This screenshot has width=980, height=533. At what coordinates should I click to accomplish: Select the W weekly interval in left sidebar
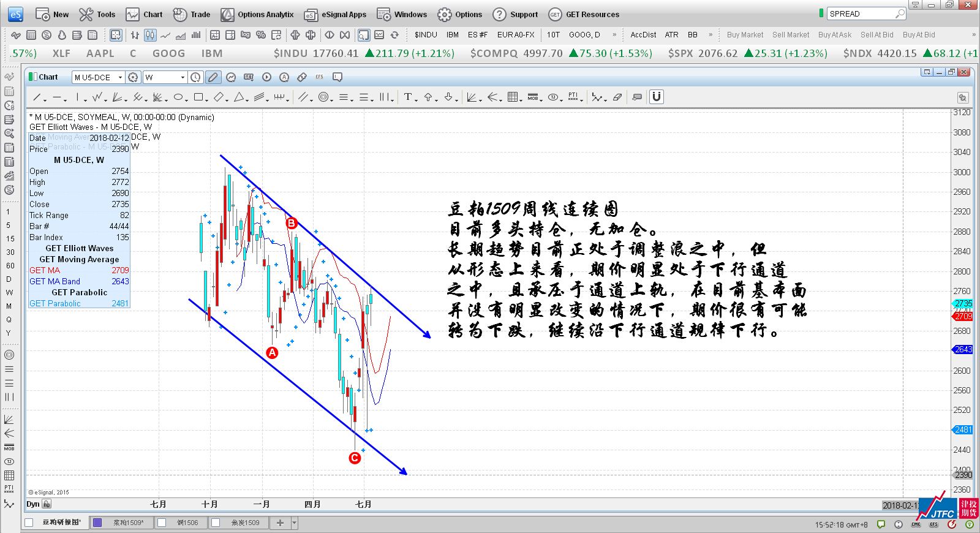point(9,292)
